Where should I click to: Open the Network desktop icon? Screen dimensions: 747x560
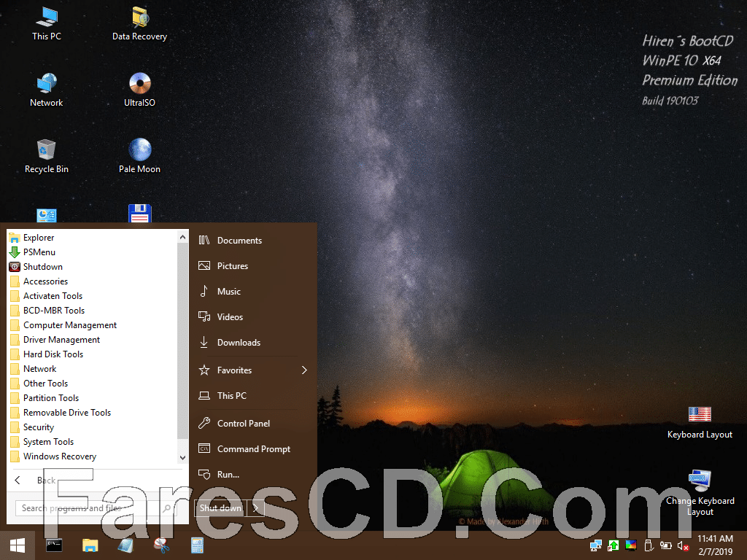coord(47,90)
